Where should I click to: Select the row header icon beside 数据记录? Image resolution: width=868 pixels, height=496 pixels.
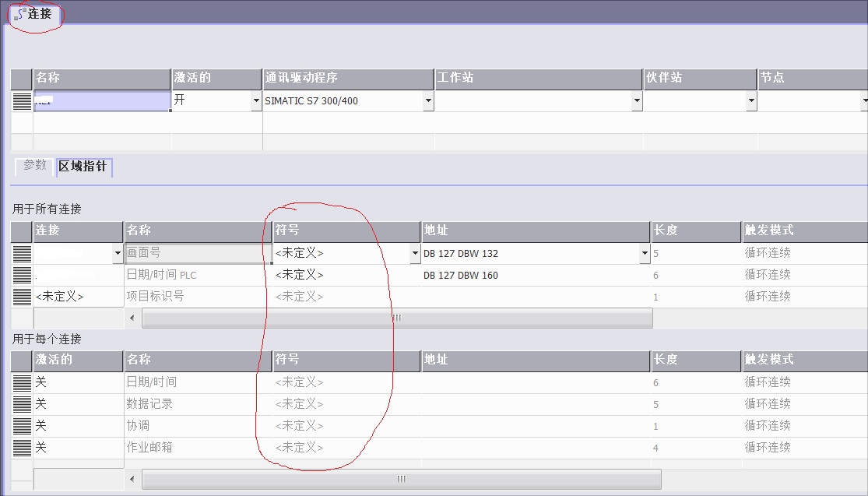point(21,404)
